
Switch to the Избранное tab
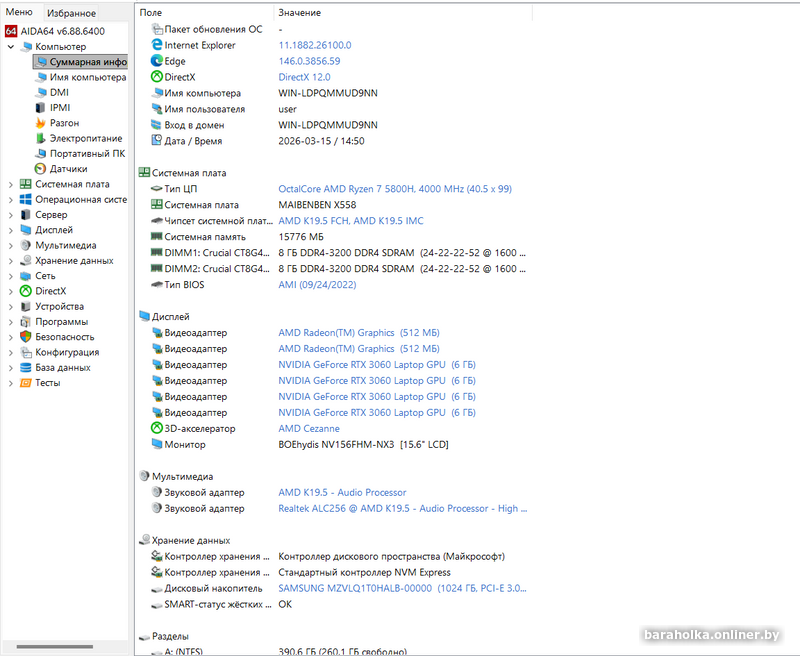[x=70, y=12]
